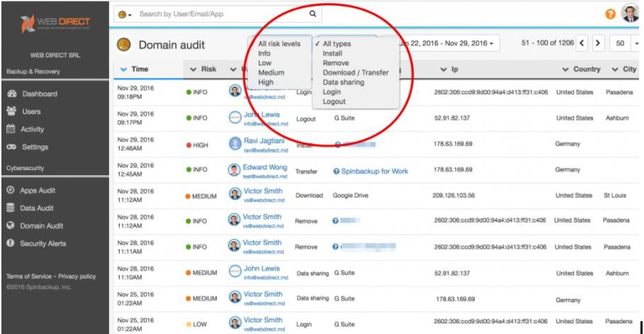Click the Domain audit title globe icon
Viewport: 644px width, 334px height.
(x=123, y=44)
